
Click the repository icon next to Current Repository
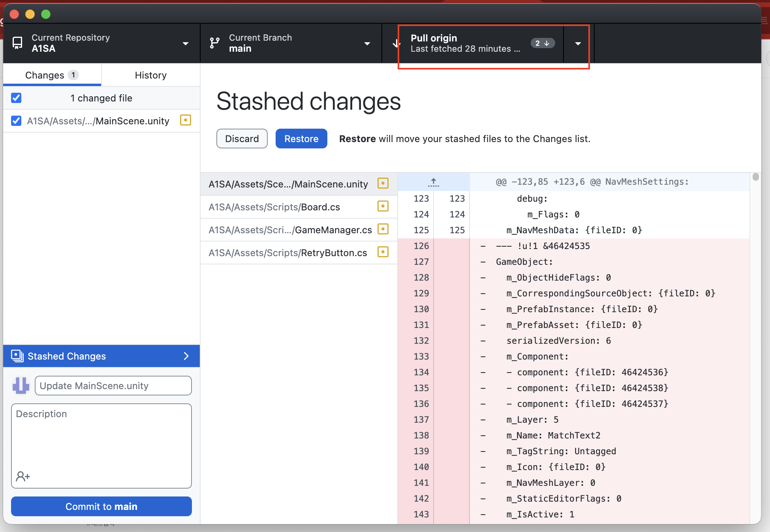click(x=17, y=43)
